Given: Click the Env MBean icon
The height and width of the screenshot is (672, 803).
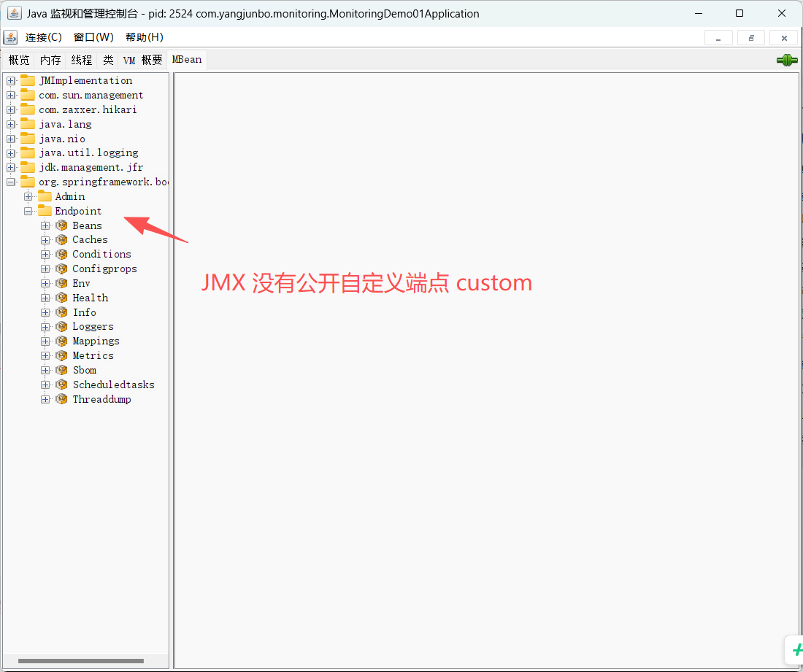Looking at the screenshot, I should tap(61, 283).
